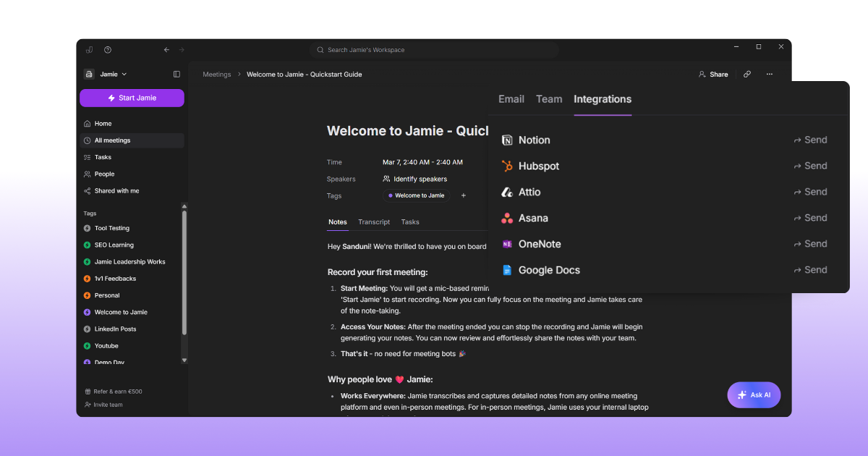Open Tasks in the sidebar
Viewport: 868px width, 456px height.
click(x=132, y=157)
